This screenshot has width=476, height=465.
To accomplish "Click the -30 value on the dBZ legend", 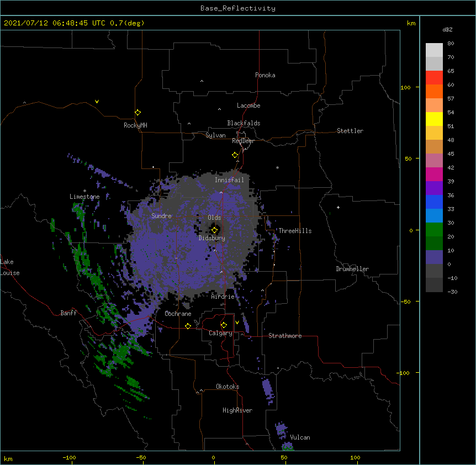I will (452, 292).
